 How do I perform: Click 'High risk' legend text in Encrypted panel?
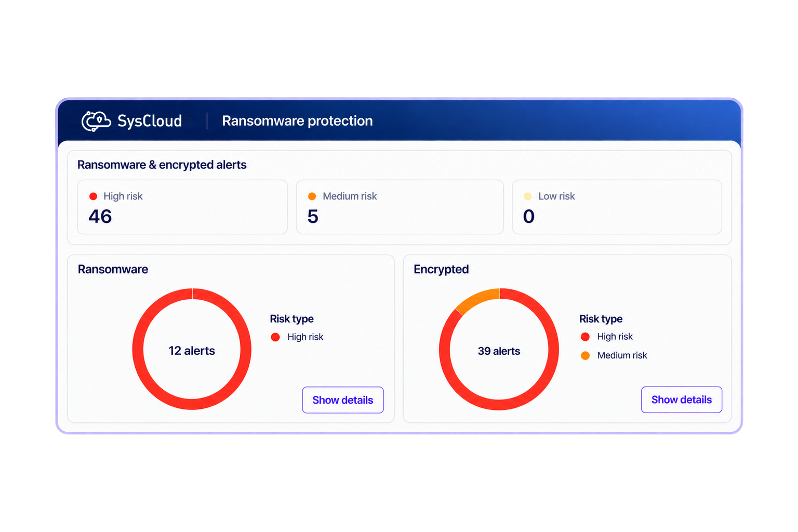[x=615, y=337]
